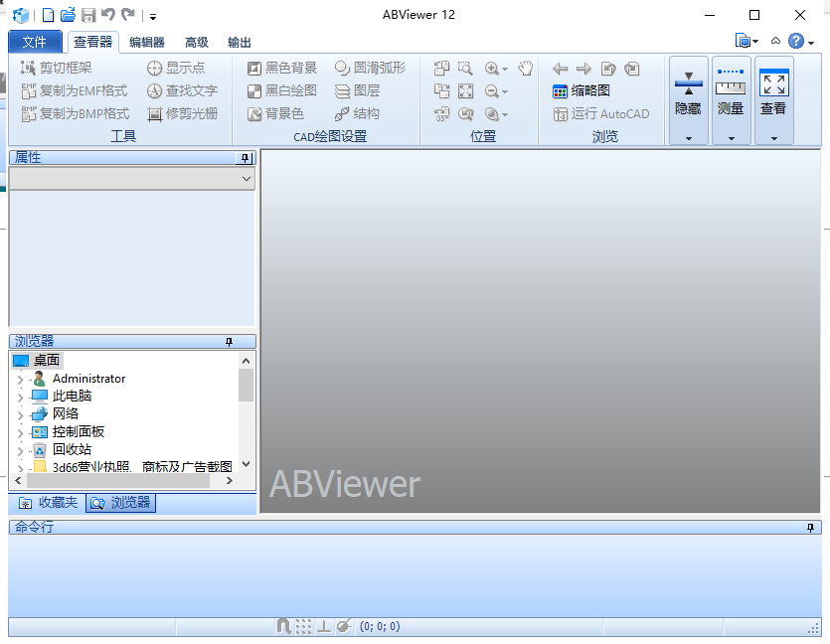Open the 属性 panel combo box
830x644 pixels.
[132, 179]
